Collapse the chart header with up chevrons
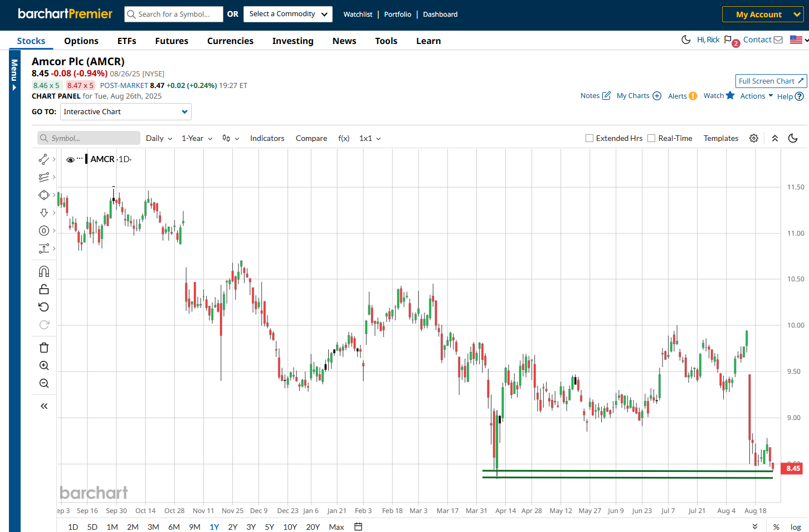The image size is (809, 532). [775, 138]
